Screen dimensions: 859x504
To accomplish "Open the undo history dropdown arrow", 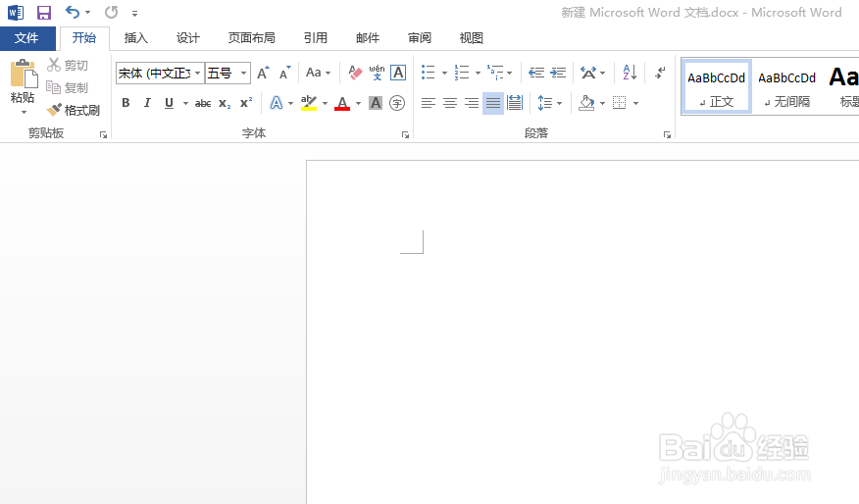I will (x=87, y=12).
